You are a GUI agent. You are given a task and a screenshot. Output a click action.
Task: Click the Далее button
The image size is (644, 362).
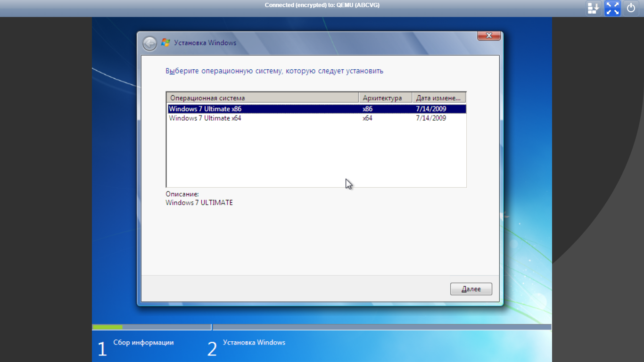coord(471,289)
